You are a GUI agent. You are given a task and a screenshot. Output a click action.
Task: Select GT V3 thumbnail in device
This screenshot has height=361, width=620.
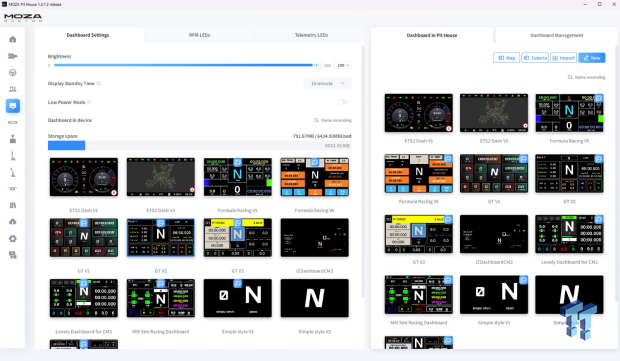tap(238, 238)
